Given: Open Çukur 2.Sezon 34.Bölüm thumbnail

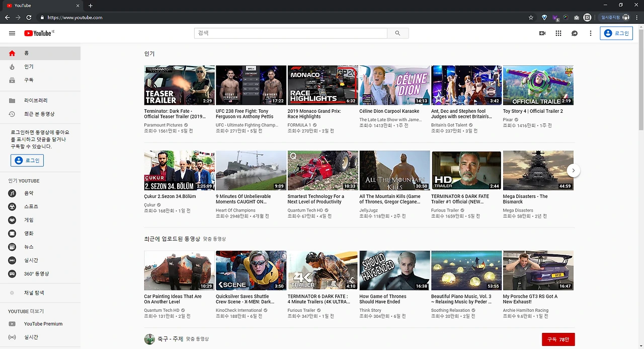Looking at the screenshot, I should coord(179,170).
